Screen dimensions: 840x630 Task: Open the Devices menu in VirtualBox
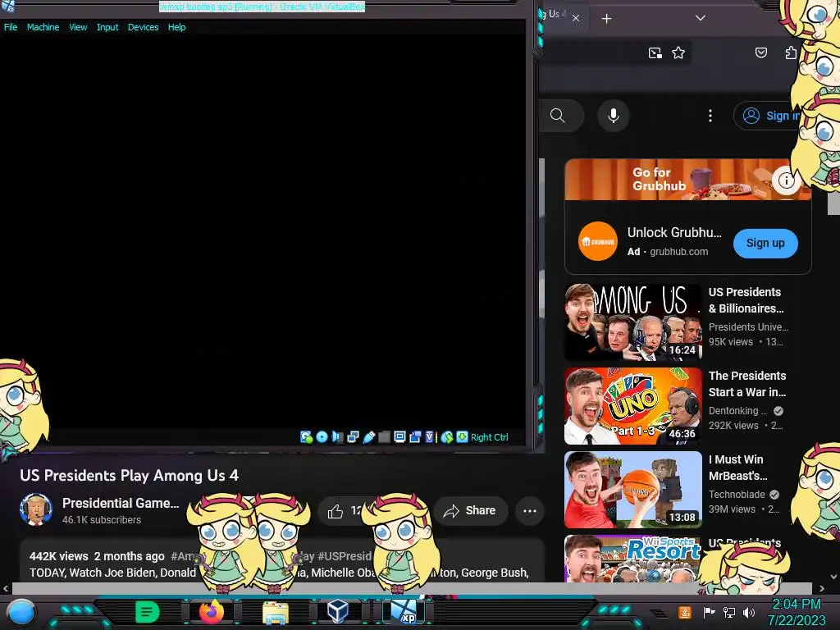[x=143, y=27]
